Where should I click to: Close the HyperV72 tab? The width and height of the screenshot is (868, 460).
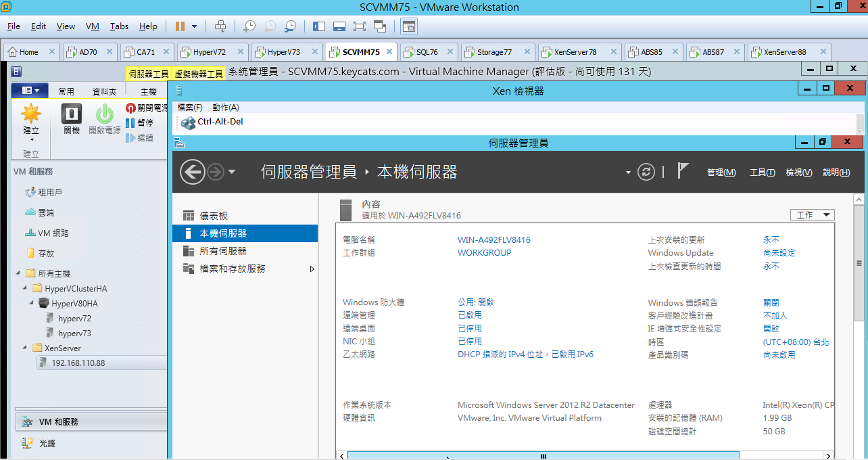[x=240, y=51]
